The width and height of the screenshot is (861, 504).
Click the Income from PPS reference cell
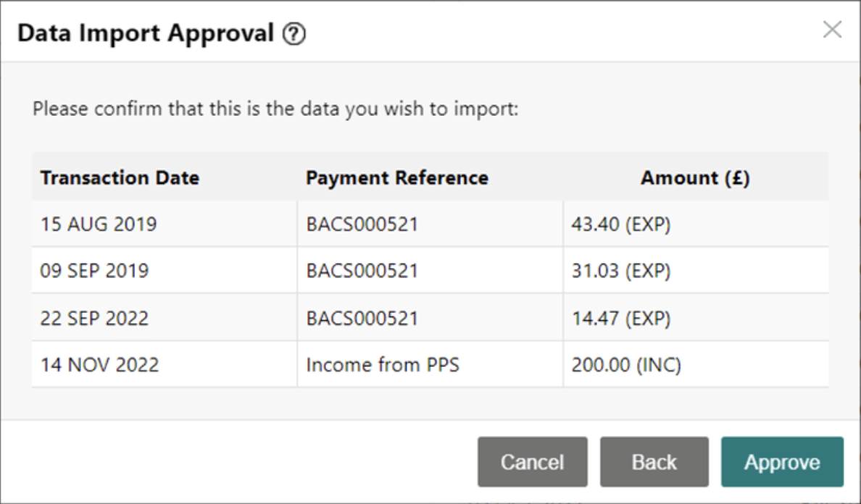[430, 365]
